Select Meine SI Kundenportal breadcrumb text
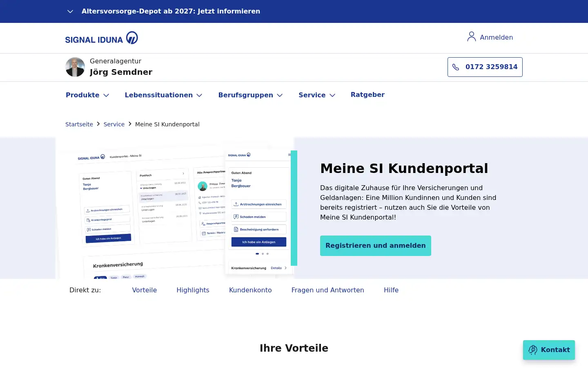Image resolution: width=588 pixels, height=368 pixels. [x=167, y=124]
